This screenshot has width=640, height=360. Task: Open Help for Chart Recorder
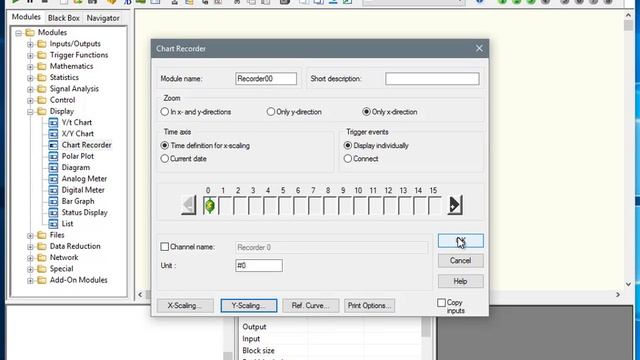click(461, 281)
